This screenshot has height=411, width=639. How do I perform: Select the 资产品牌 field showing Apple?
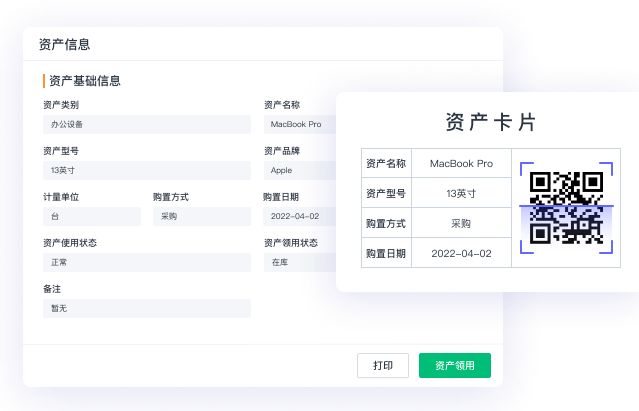coord(300,170)
